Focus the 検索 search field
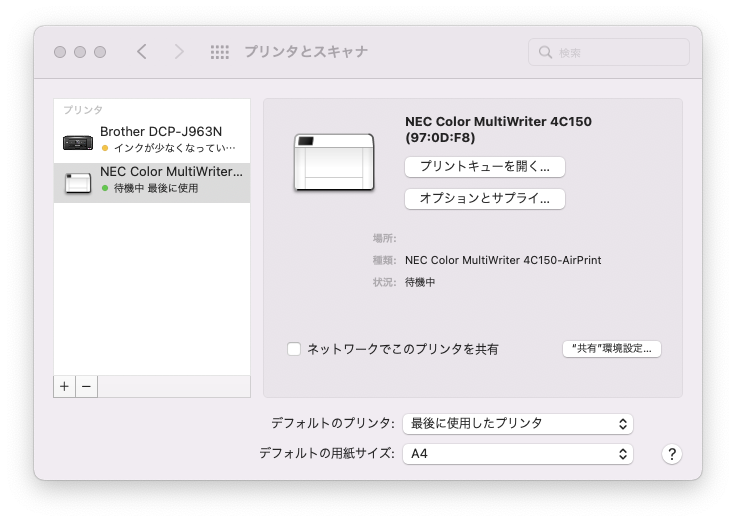Viewport: 736px width, 522px height. [x=609, y=52]
